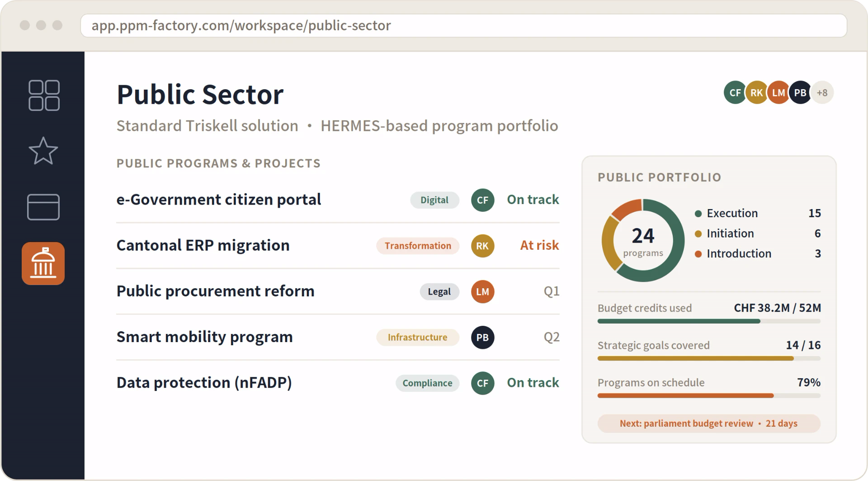Click 14 / 16 strategic goals value

point(803,345)
